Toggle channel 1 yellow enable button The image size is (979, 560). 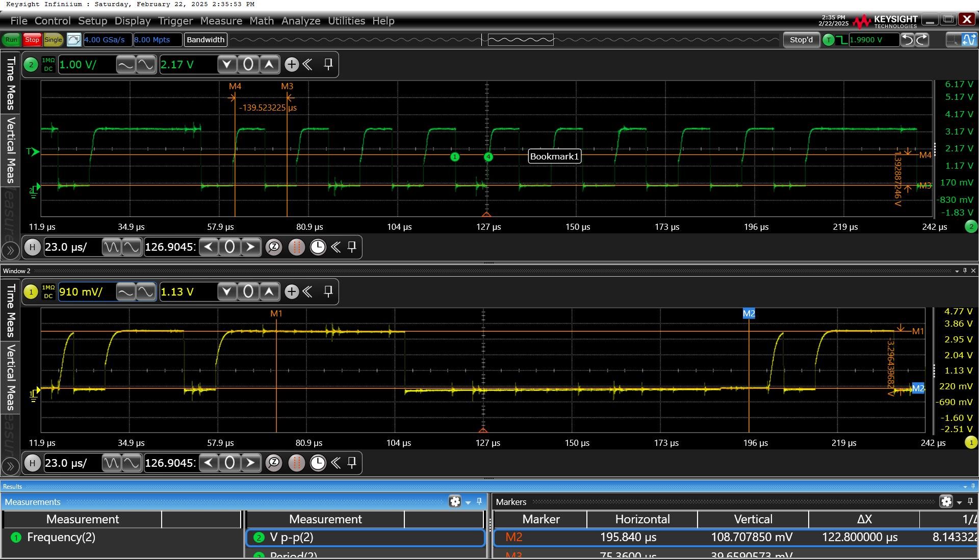31,291
